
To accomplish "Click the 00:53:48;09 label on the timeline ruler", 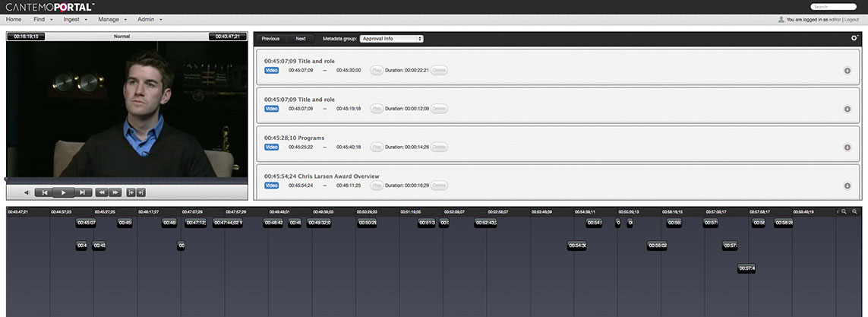I will pyautogui.click(x=542, y=211).
